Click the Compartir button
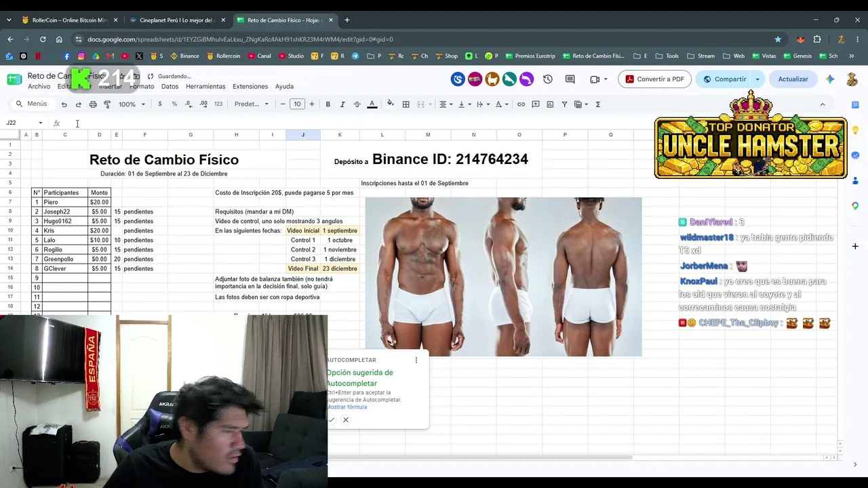868x488 pixels. (x=724, y=79)
